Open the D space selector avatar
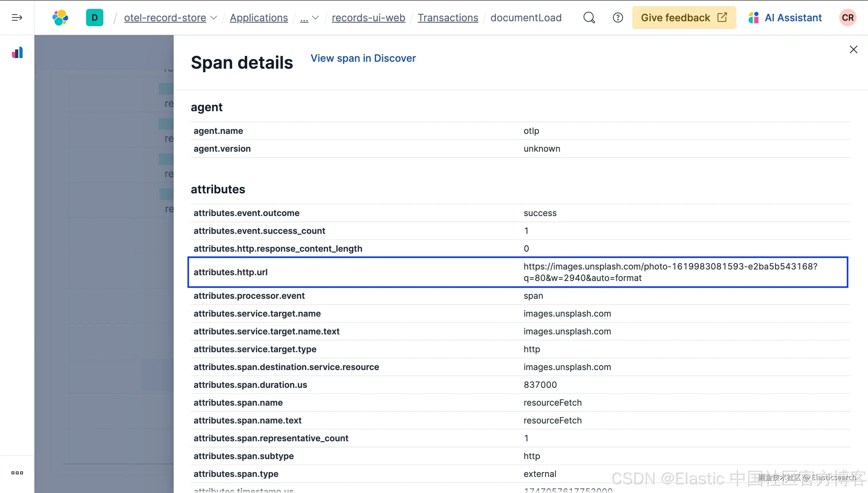The height and width of the screenshot is (493, 868). pos(94,18)
